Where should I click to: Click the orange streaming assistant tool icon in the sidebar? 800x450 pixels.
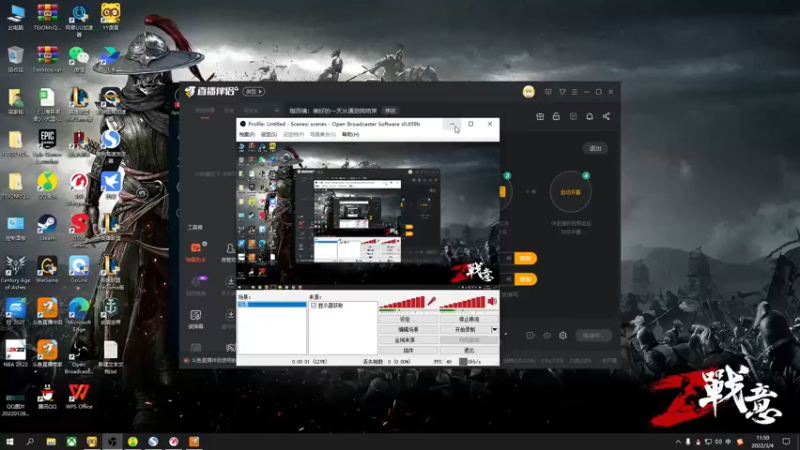[x=196, y=252]
